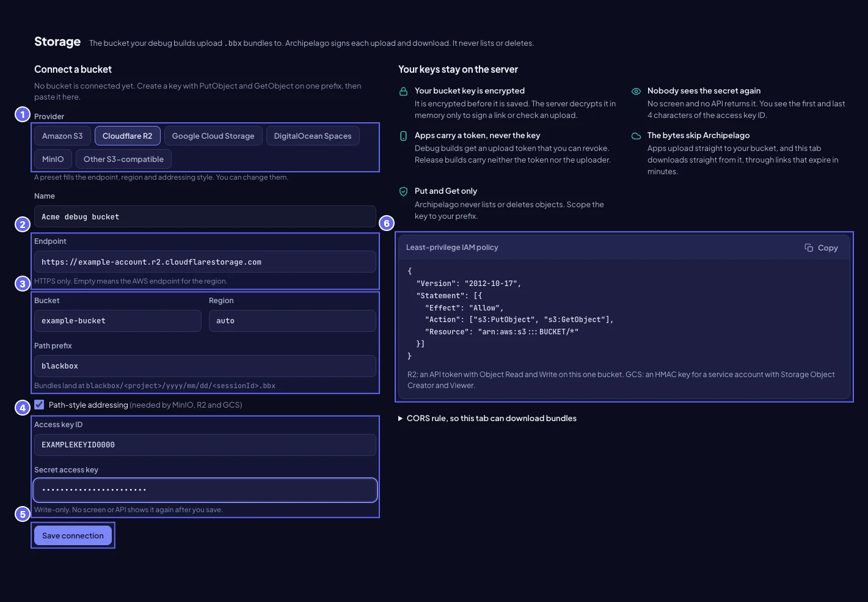This screenshot has height=602, width=868.
Task: Click the 'Least-privilege IAM policy' title
Action: click(452, 248)
